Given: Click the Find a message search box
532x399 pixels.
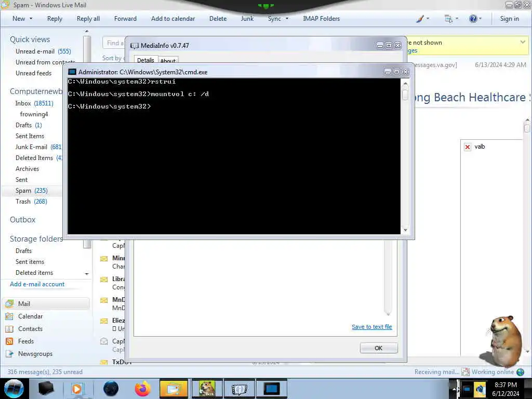Looking at the screenshot, I should point(114,43).
